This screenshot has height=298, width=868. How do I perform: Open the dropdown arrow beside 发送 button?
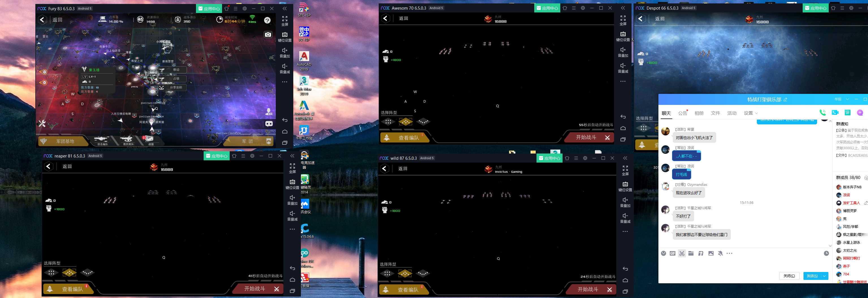[824, 276]
